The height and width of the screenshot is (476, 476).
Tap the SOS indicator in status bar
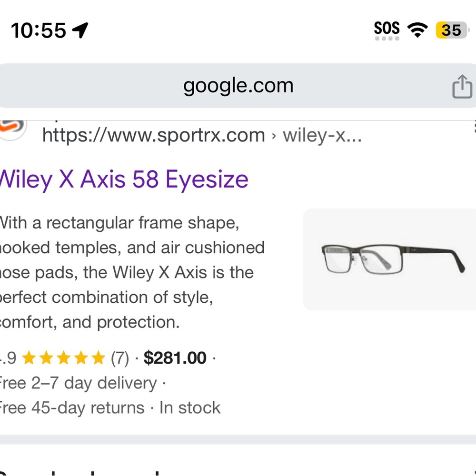pyautogui.click(x=387, y=30)
